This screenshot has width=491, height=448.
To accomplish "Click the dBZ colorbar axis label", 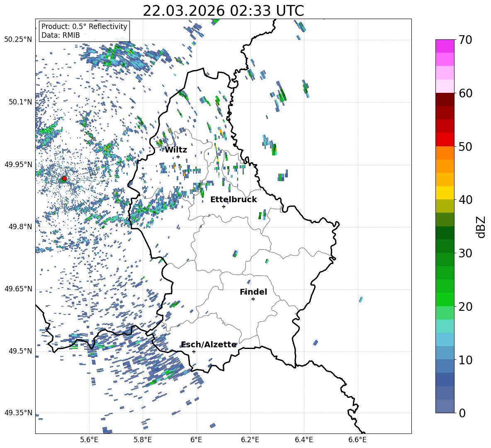I will coord(481,227).
